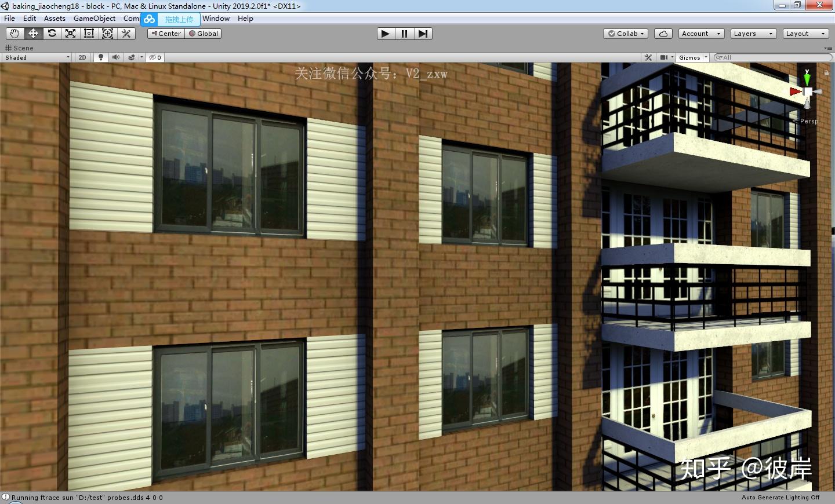Select the Scene tab
This screenshot has width=835, height=504.
tap(19, 48)
